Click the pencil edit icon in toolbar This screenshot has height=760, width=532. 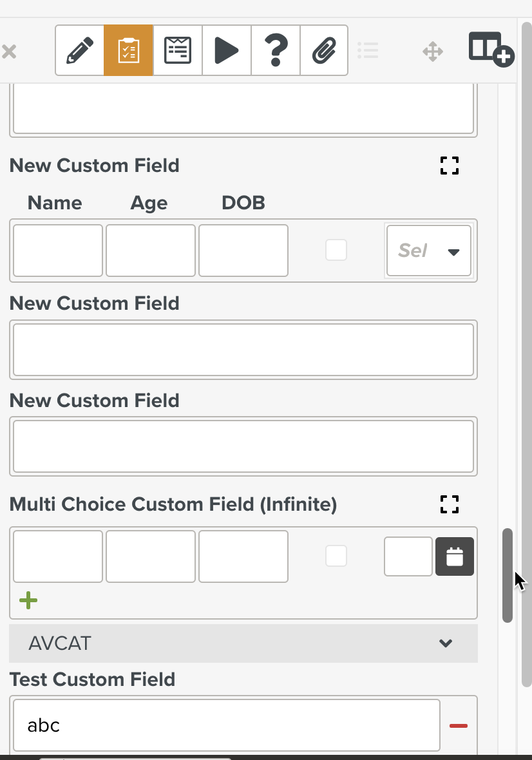[80, 51]
